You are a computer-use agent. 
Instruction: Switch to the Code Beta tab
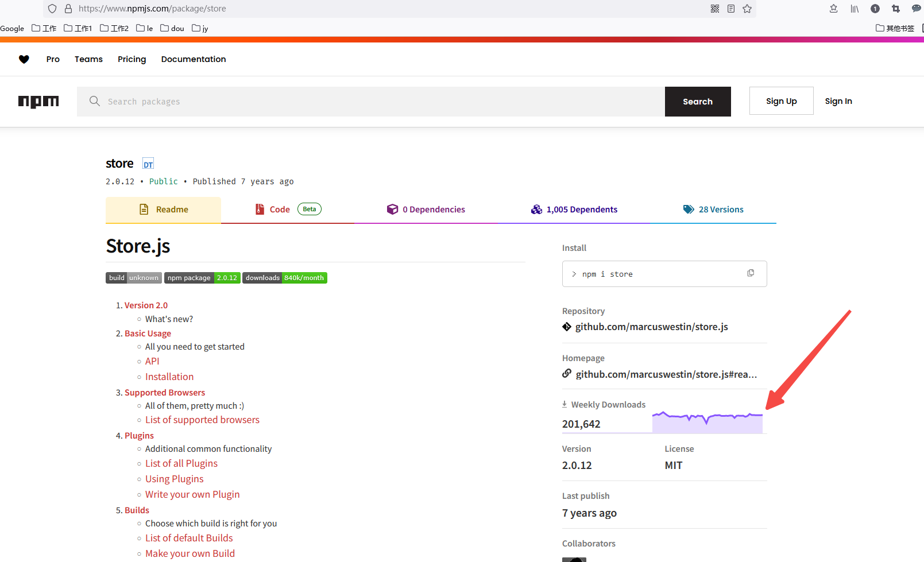click(x=288, y=210)
